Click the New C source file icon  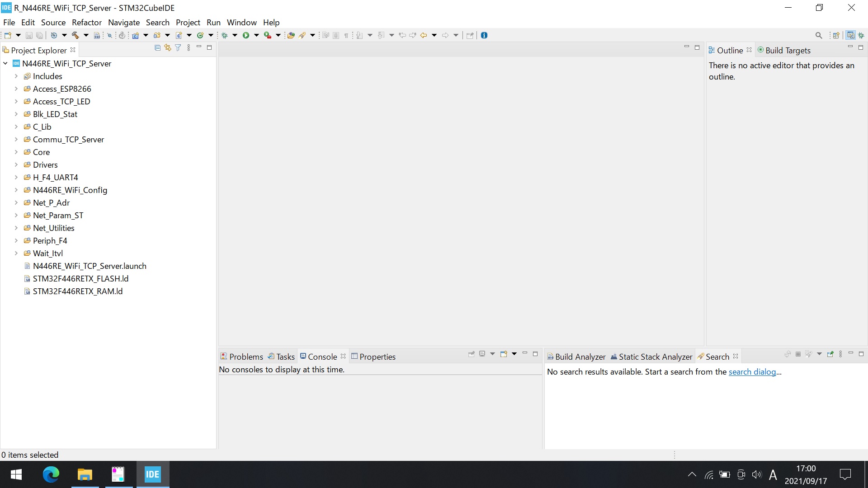(x=179, y=35)
